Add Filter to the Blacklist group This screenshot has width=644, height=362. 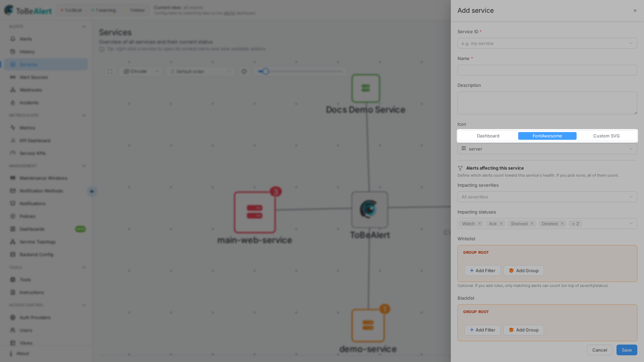coord(482,330)
